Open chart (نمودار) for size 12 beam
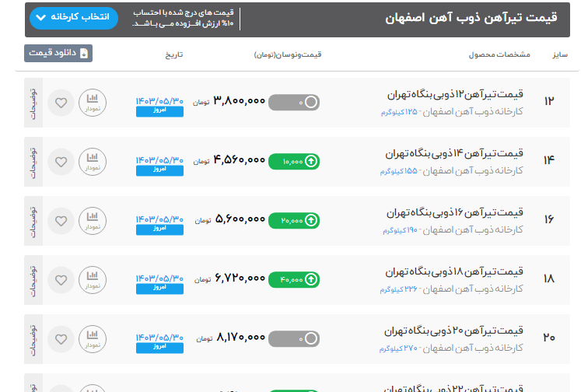Screen dimensions: 581x392 click(93, 103)
